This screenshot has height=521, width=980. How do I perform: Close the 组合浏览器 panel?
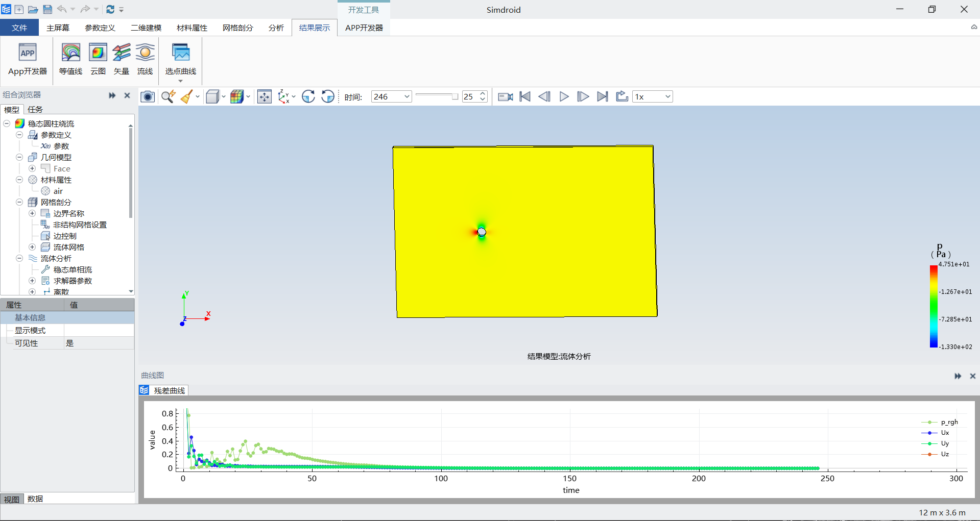click(x=127, y=95)
